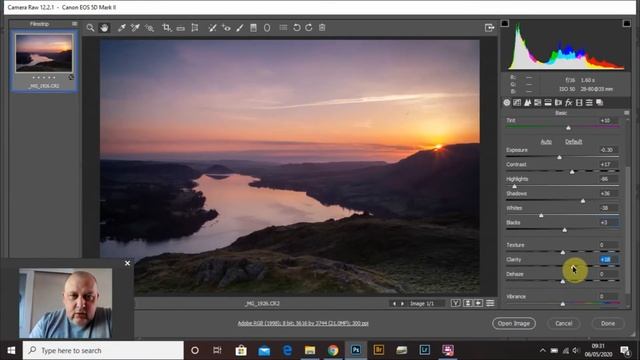Open Adobe Bridge from the taskbar
This screenshot has width=640, height=360.
click(378, 350)
